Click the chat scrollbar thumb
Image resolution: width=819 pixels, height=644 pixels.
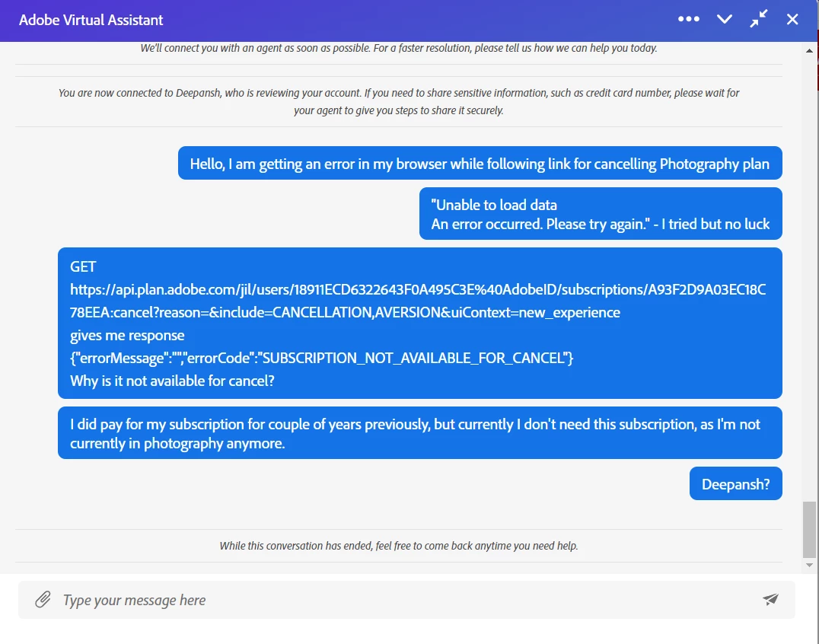click(809, 530)
